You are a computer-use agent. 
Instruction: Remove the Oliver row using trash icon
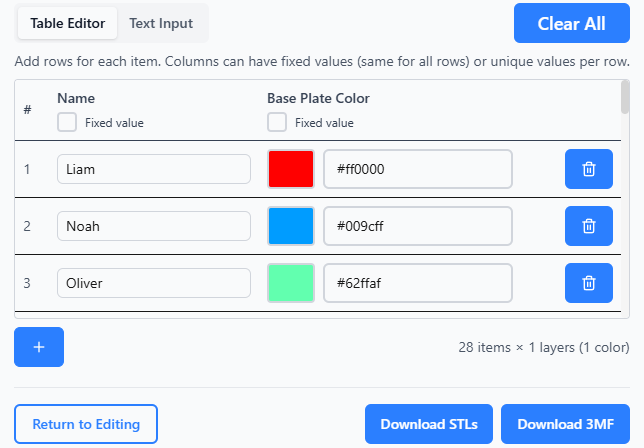pyautogui.click(x=589, y=283)
